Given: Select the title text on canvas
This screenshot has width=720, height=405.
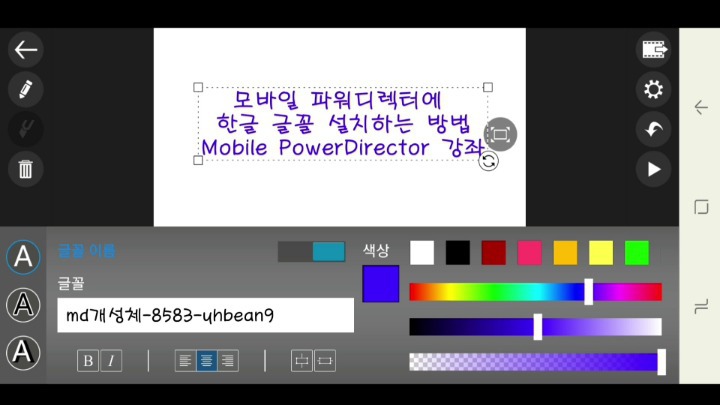Looking at the screenshot, I should [343, 124].
